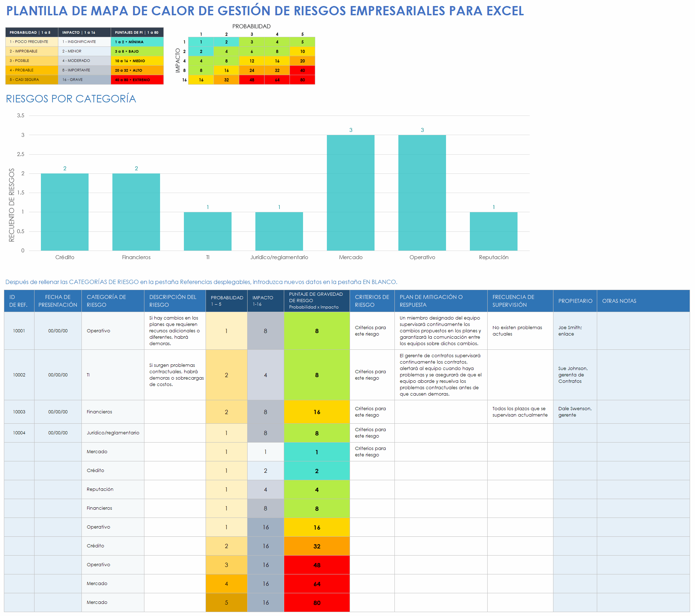Image resolution: width=695 pixels, height=616 pixels.
Task: Click the instruction text about 'CATEGORÍAS DE RIESGO'
Action: tap(201, 282)
